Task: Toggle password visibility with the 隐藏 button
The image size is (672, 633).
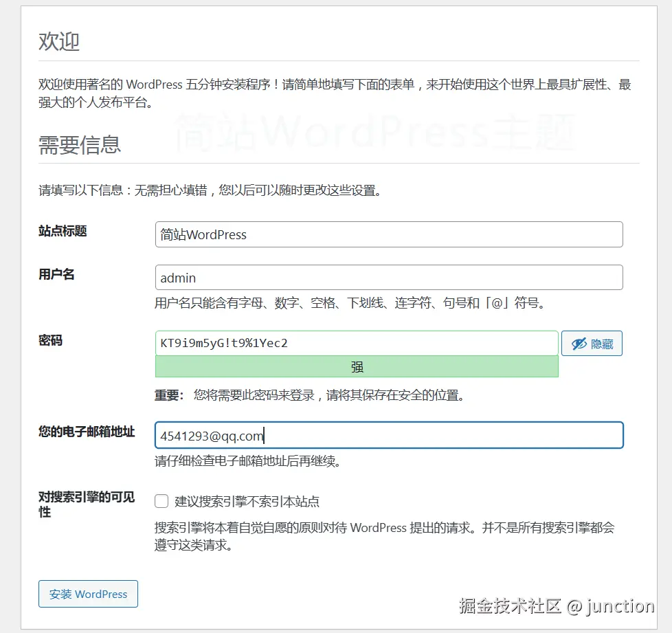Action: [x=591, y=343]
